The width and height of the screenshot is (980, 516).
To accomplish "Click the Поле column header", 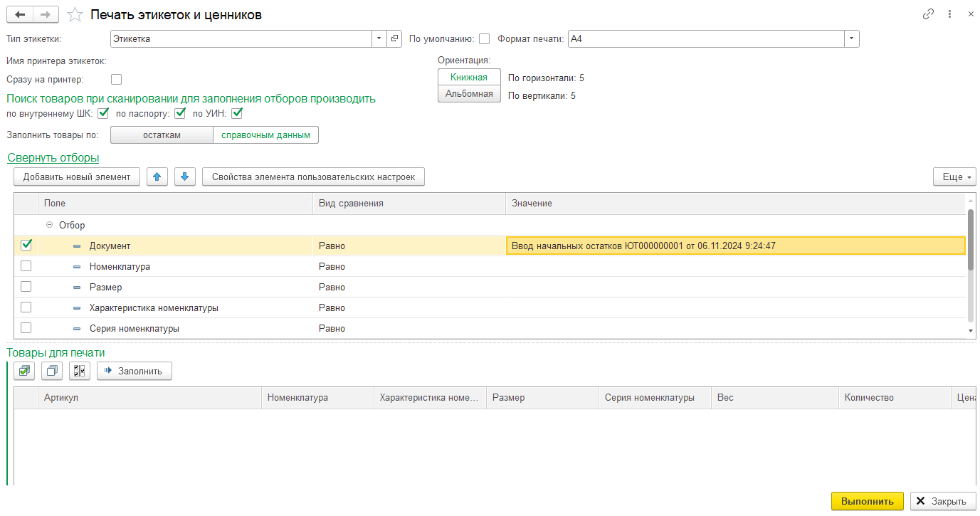I will (x=175, y=203).
